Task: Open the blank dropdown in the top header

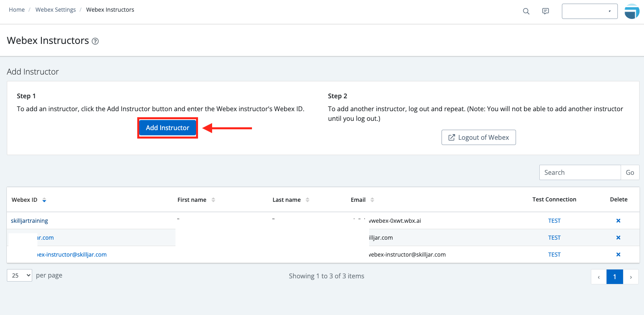Action: 590,11
